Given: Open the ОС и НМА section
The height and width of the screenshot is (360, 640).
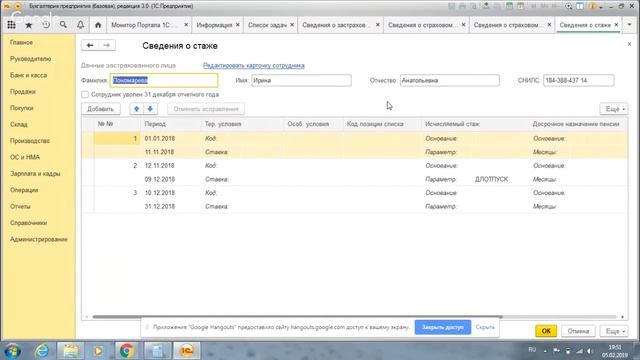Looking at the screenshot, I should 25,157.
